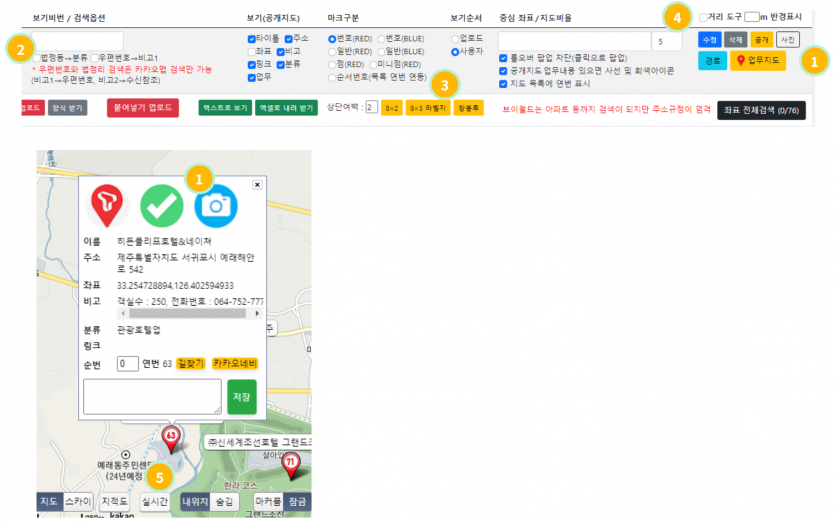Close the hotel info popup
835x522 pixels.
coord(257,185)
